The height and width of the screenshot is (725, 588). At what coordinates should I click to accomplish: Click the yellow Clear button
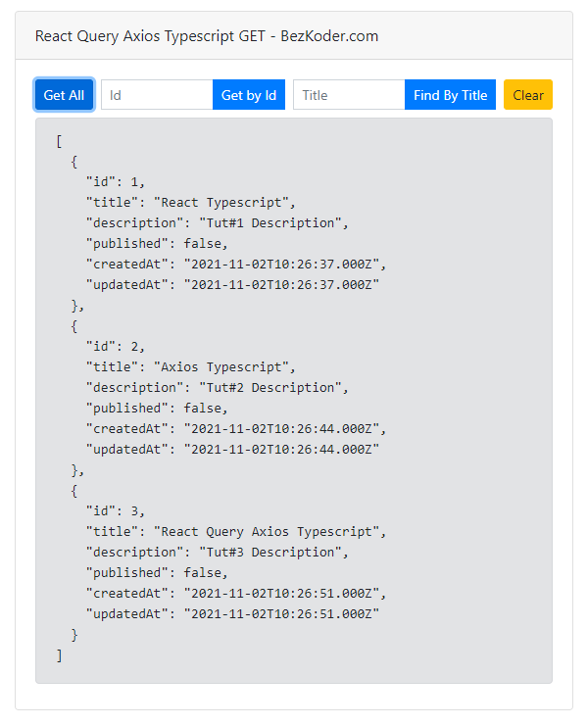[x=528, y=95]
